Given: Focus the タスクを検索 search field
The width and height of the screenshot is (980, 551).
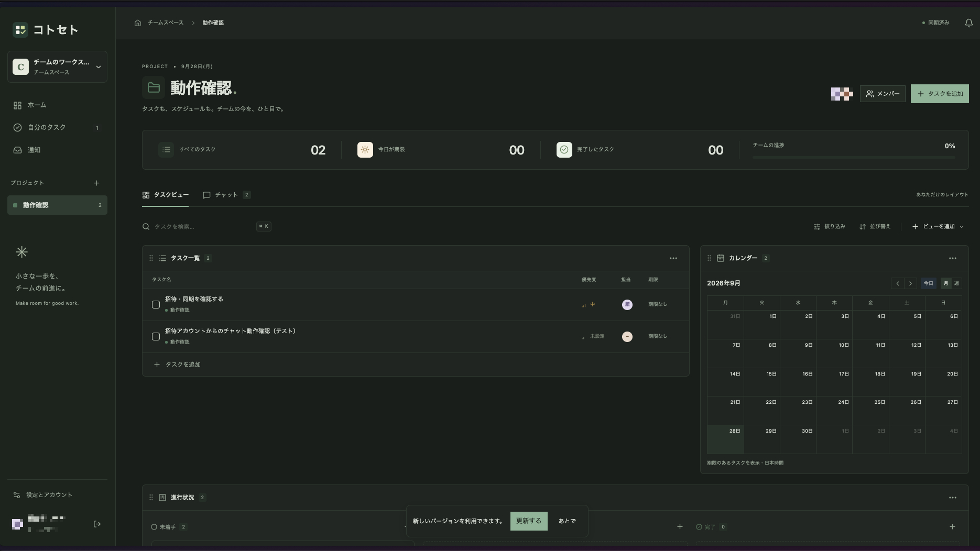Looking at the screenshot, I should pos(206,227).
